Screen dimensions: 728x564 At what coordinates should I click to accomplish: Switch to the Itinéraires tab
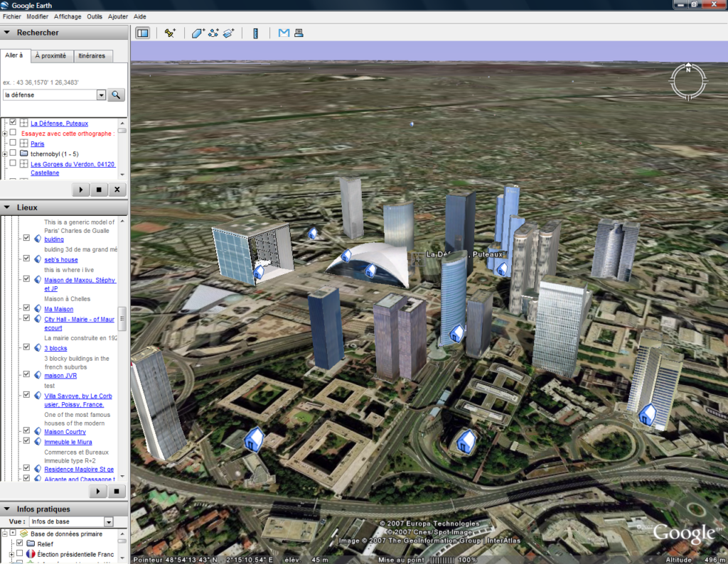pyautogui.click(x=92, y=55)
